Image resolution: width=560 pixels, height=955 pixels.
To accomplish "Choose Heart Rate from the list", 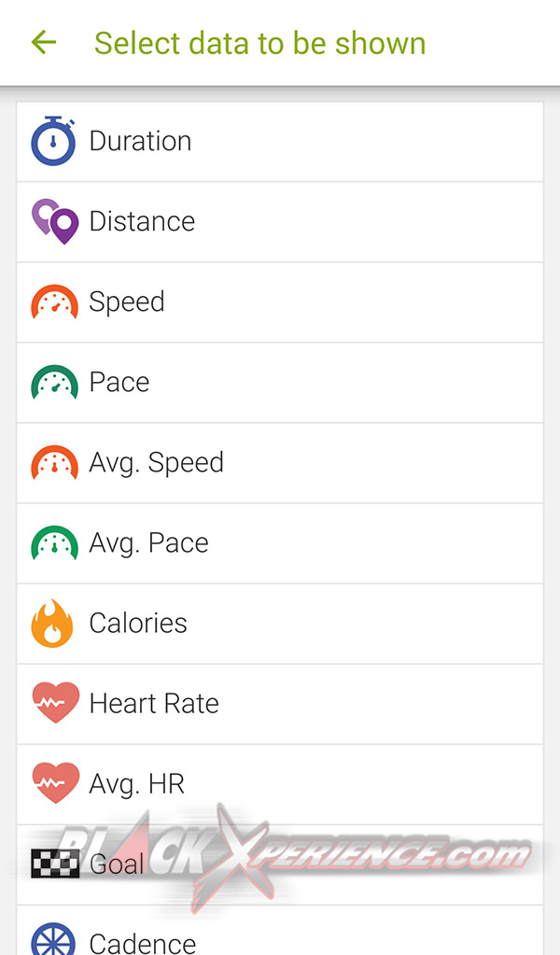I will click(x=154, y=704).
